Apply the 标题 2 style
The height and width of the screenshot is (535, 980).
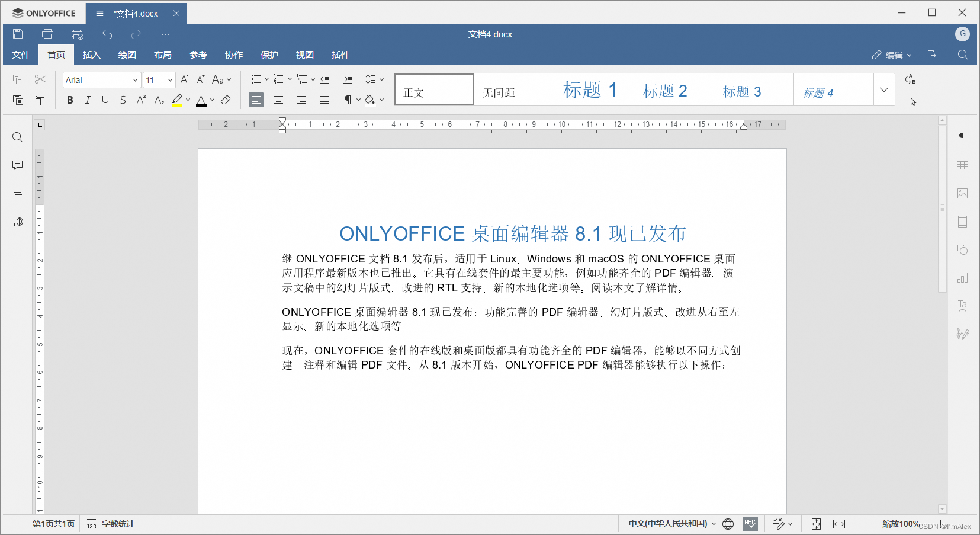coord(674,90)
